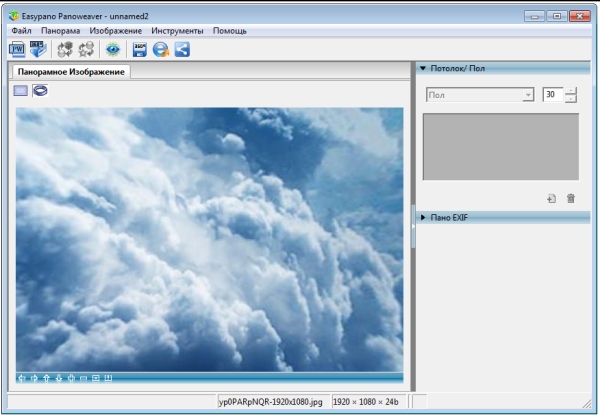Click the Easypano Panoweaver application title icon
The image size is (600, 417).
(14, 16)
